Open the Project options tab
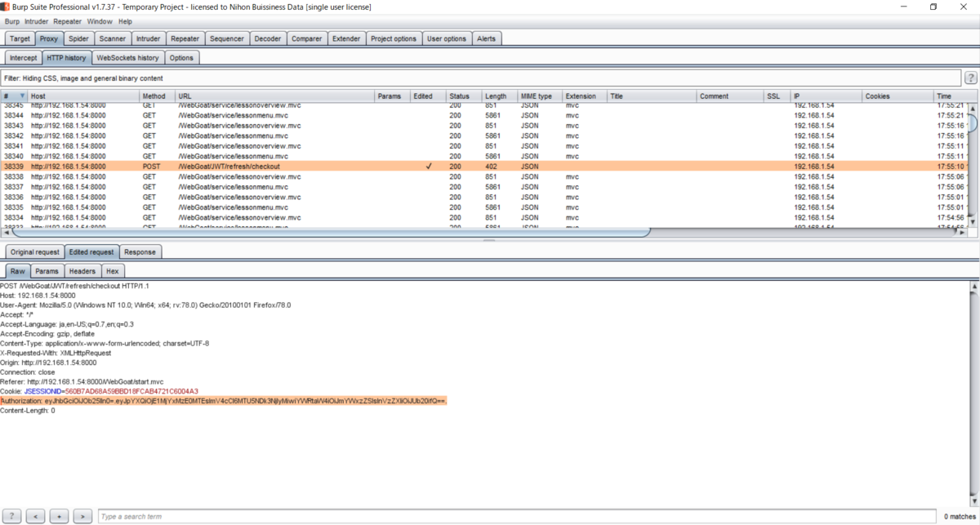The height and width of the screenshot is (525, 980). pyautogui.click(x=394, y=38)
